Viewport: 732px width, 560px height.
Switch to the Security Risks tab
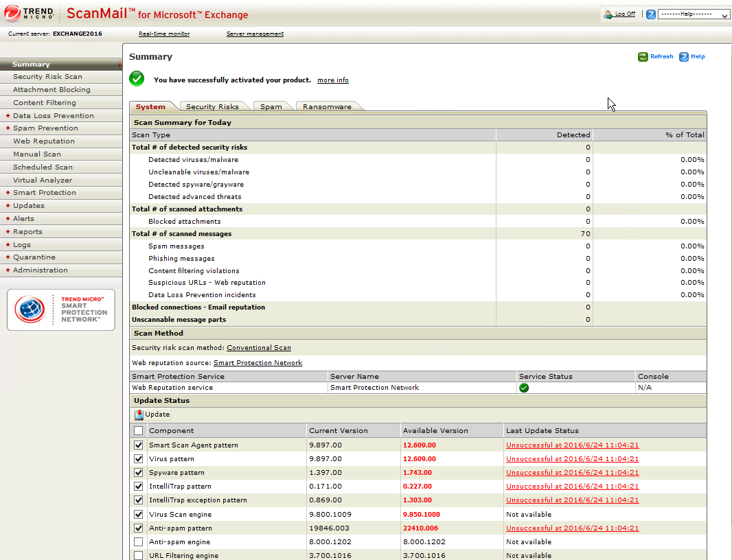[212, 107]
